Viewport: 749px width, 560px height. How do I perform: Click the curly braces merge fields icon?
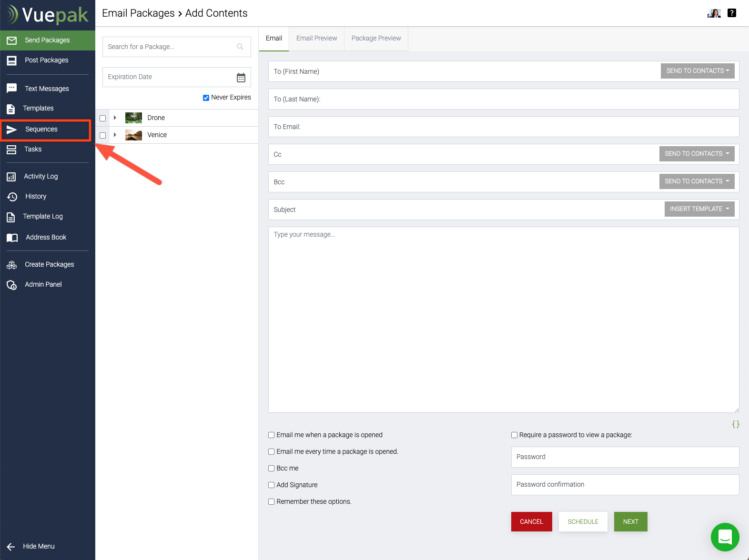735,424
